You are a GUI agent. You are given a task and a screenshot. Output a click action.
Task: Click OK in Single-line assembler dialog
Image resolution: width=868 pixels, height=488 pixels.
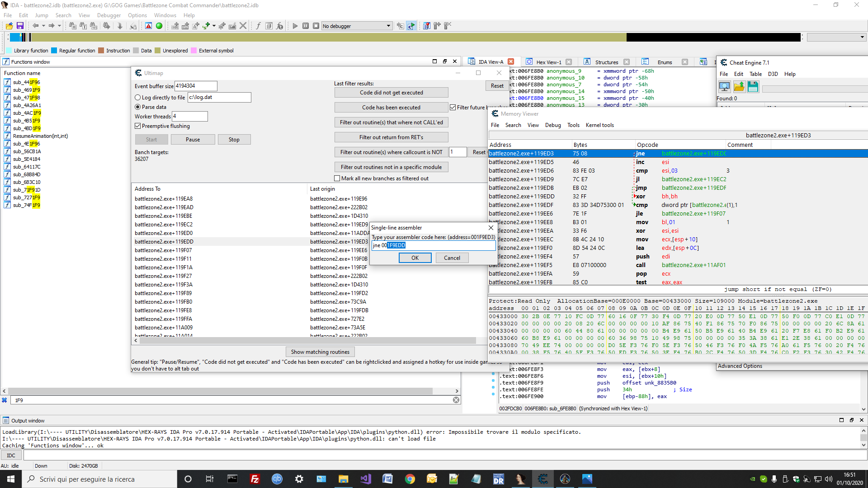tap(415, 258)
